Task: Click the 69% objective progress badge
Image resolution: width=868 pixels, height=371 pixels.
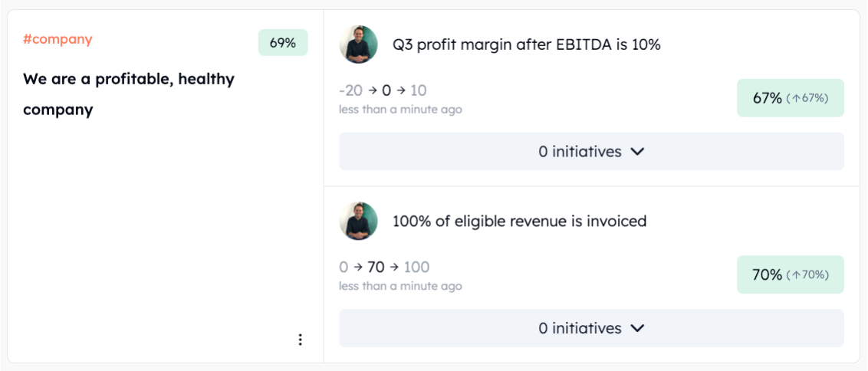Action: coord(283,43)
